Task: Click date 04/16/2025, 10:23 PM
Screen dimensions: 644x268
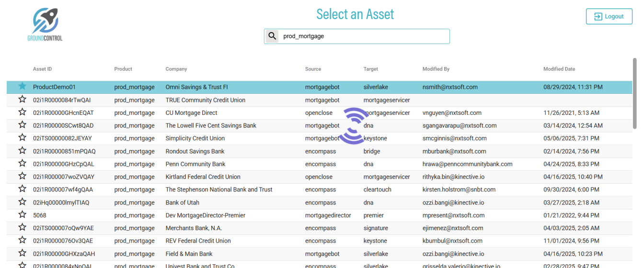Action: tap(573, 254)
